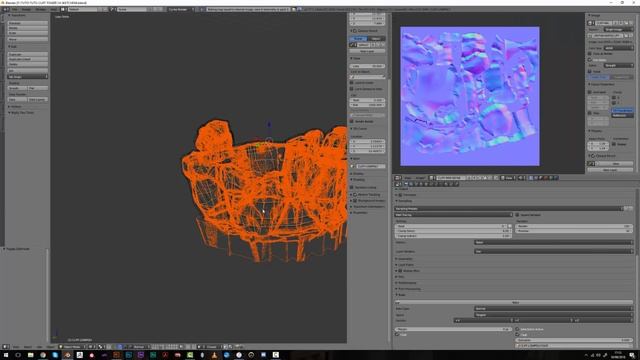
Task: Open the Set Origin dropdown
Action: tap(28, 77)
